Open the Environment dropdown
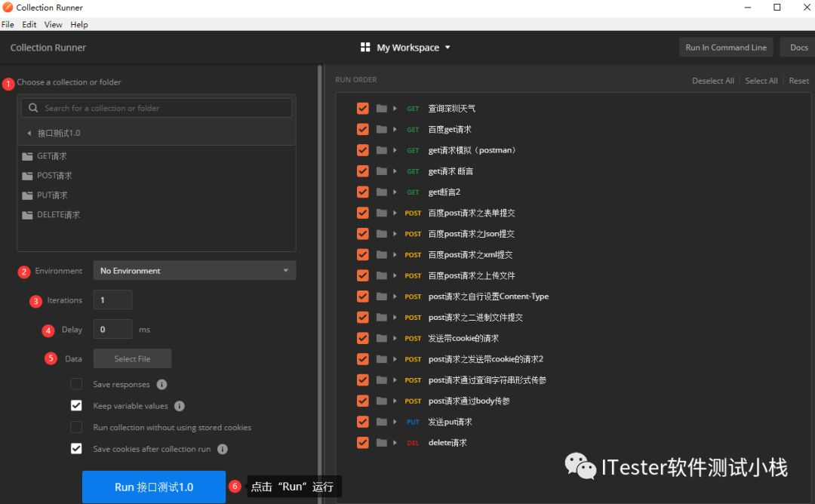 point(195,271)
